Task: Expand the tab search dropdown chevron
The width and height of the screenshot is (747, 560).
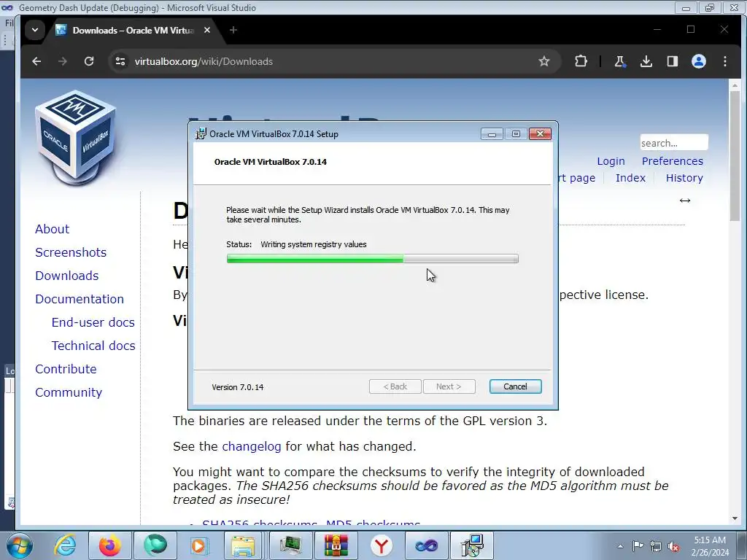Action: (35, 30)
